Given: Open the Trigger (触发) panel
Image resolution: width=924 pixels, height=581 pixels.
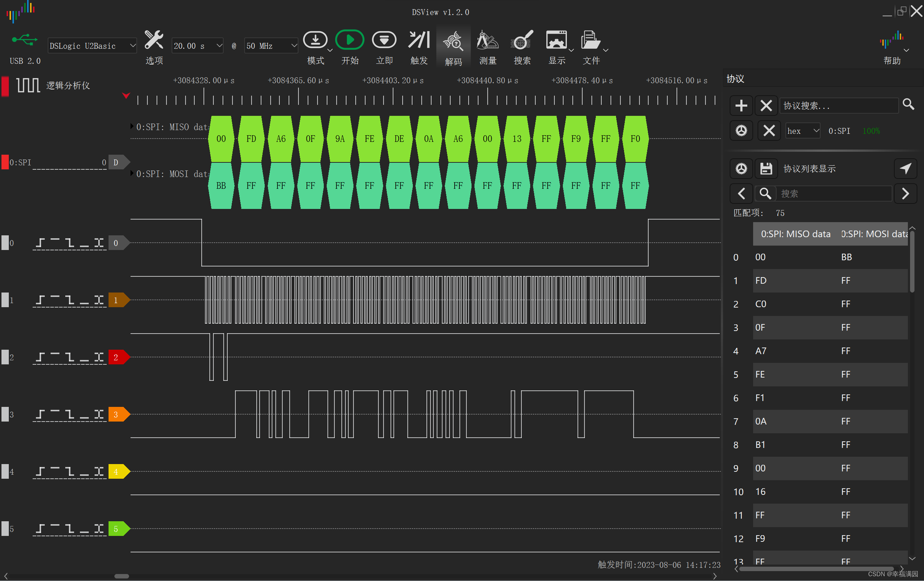Looking at the screenshot, I should tap(419, 40).
